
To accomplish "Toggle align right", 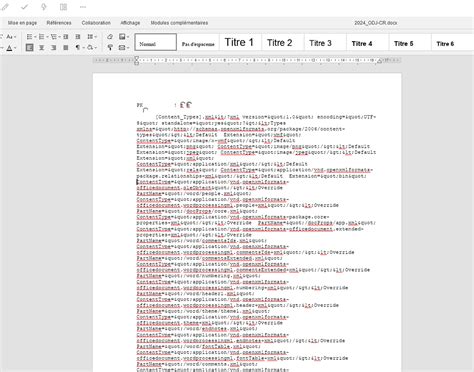I will tap(54, 48).
